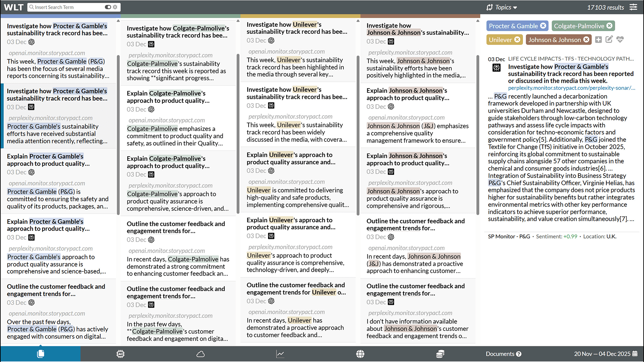Viewport: 644px width, 362px height.
Task: Open the data sources view
Action: 440,354
